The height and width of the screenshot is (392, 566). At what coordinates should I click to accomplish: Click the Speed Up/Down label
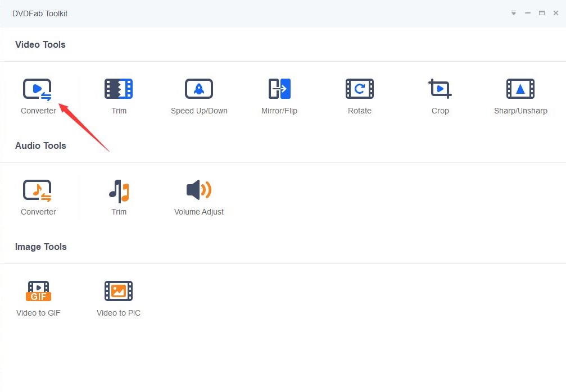point(199,111)
